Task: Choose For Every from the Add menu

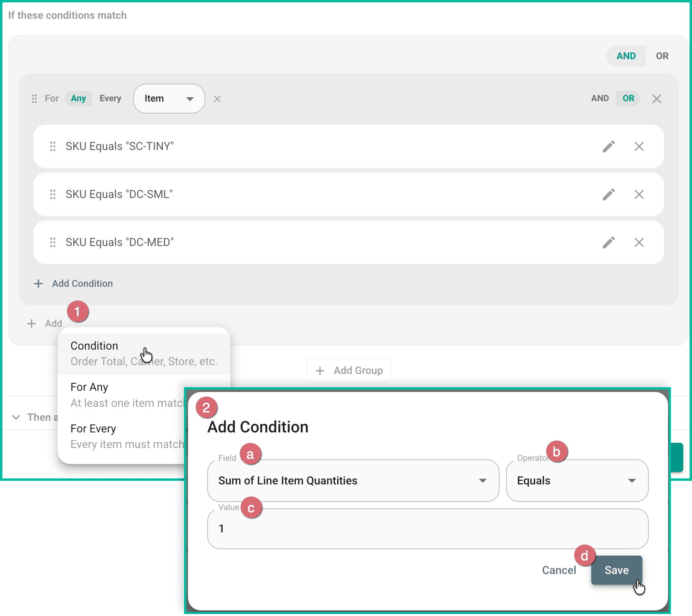Action: 121,436
